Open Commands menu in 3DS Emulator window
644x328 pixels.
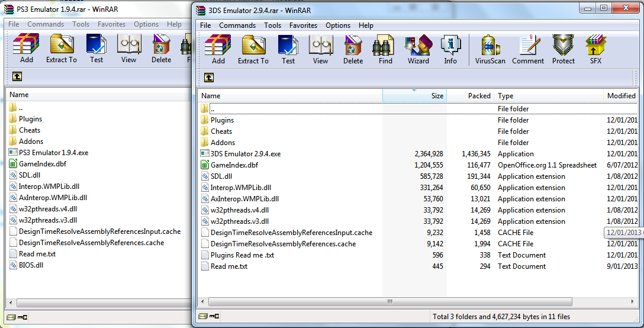tap(237, 25)
